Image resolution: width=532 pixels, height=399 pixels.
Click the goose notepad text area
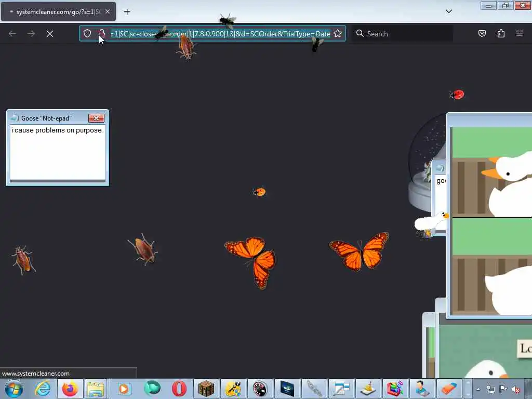tap(58, 153)
